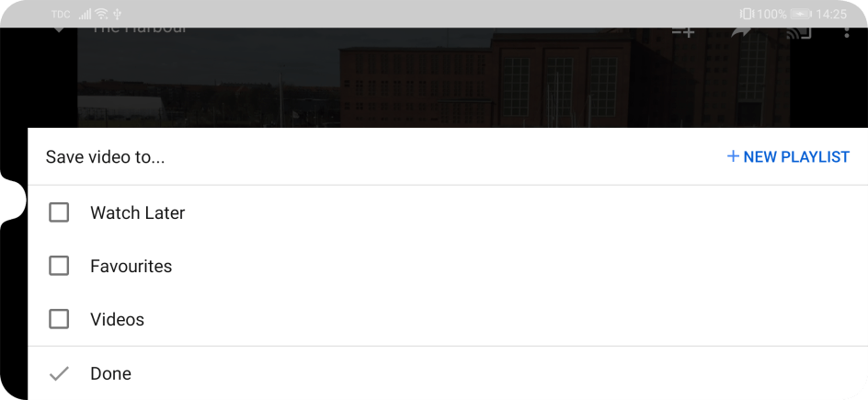Image resolution: width=868 pixels, height=400 pixels.
Task: Select the Watch Later playlist name
Action: pyautogui.click(x=137, y=212)
